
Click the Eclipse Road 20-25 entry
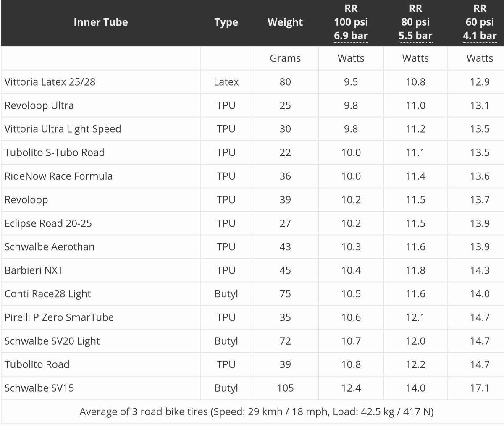[x=48, y=223]
